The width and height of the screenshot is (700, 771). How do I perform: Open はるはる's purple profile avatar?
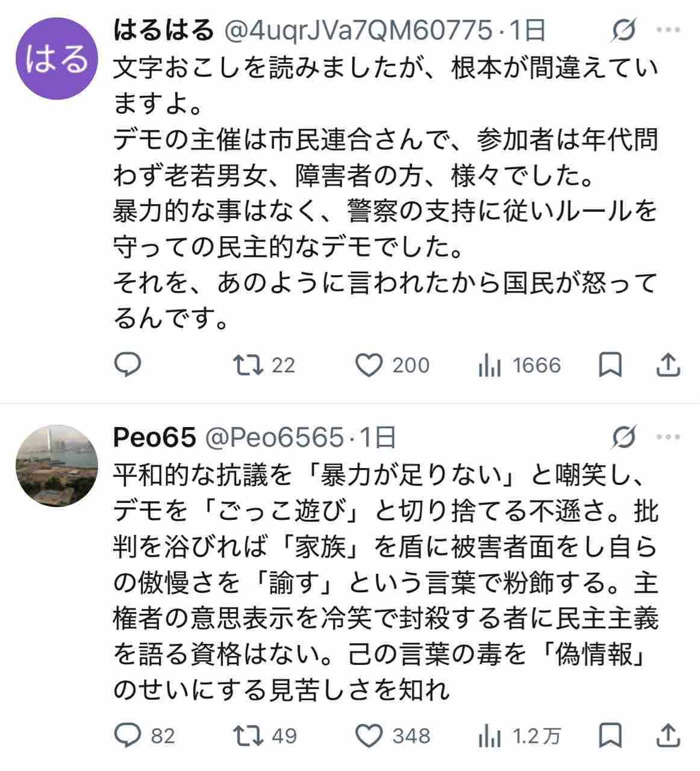pos(56,58)
